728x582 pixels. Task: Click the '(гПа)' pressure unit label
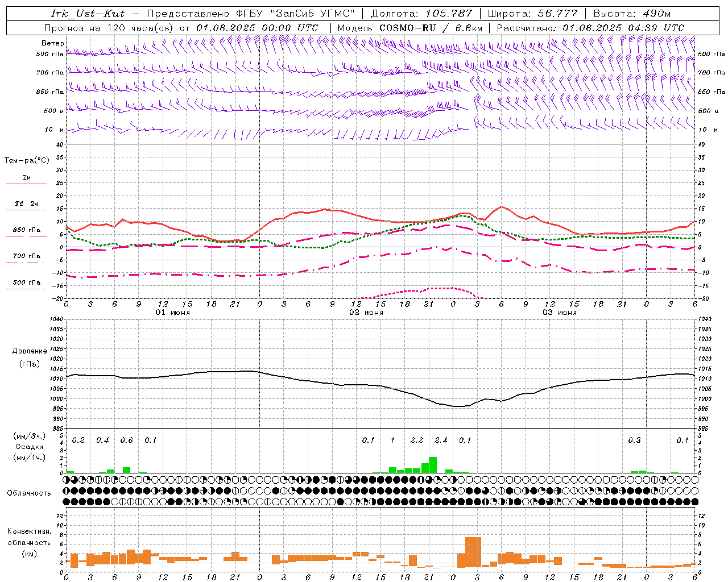30,364
